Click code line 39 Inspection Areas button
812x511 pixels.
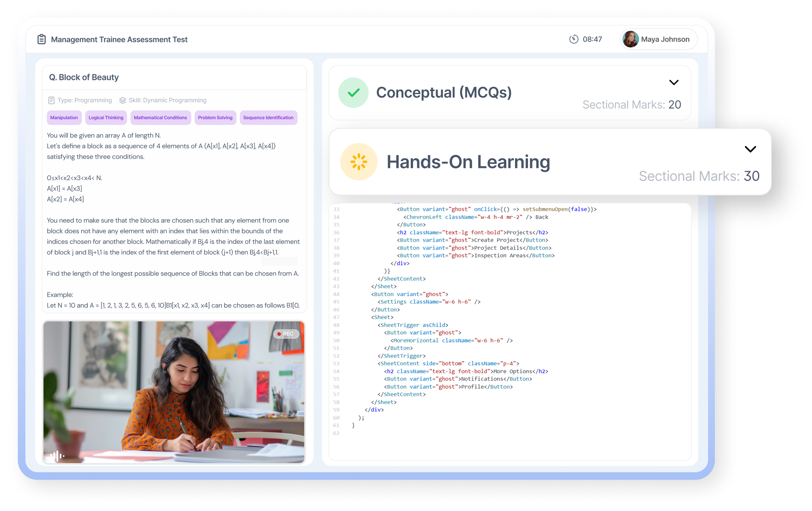476,256
